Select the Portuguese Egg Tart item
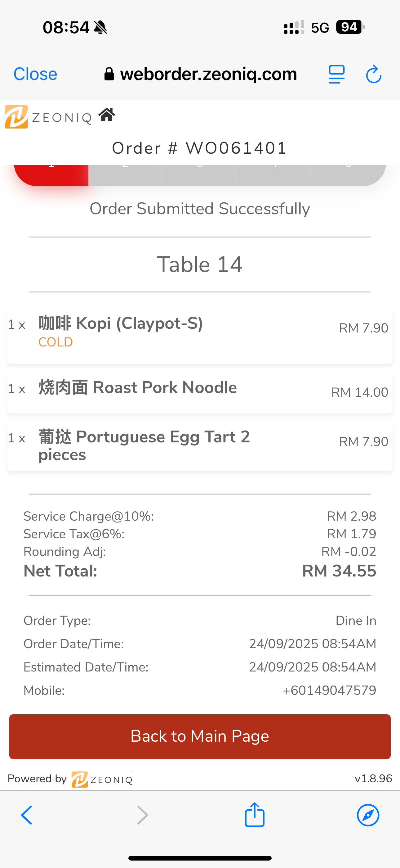 pyautogui.click(x=200, y=445)
